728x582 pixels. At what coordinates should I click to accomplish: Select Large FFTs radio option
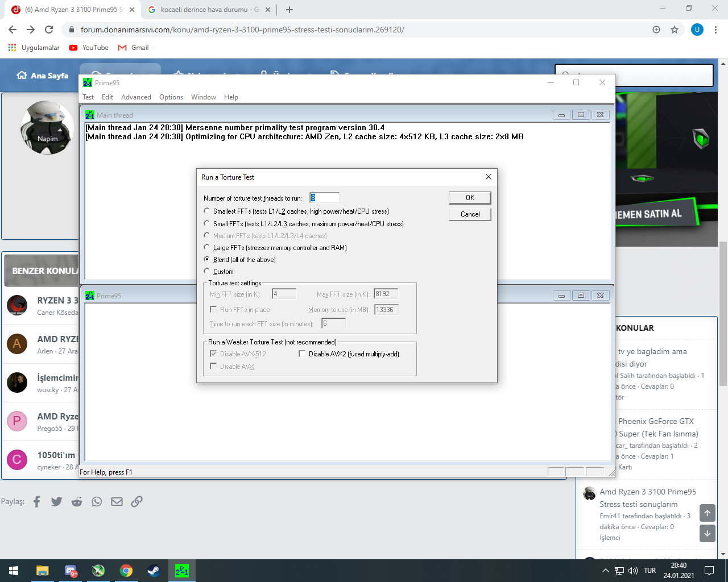(x=207, y=247)
